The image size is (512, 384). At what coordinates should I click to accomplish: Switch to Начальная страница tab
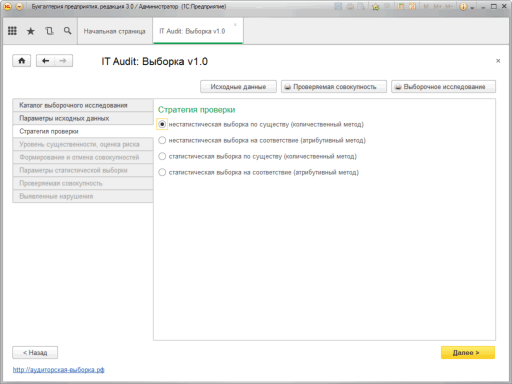coord(115,31)
